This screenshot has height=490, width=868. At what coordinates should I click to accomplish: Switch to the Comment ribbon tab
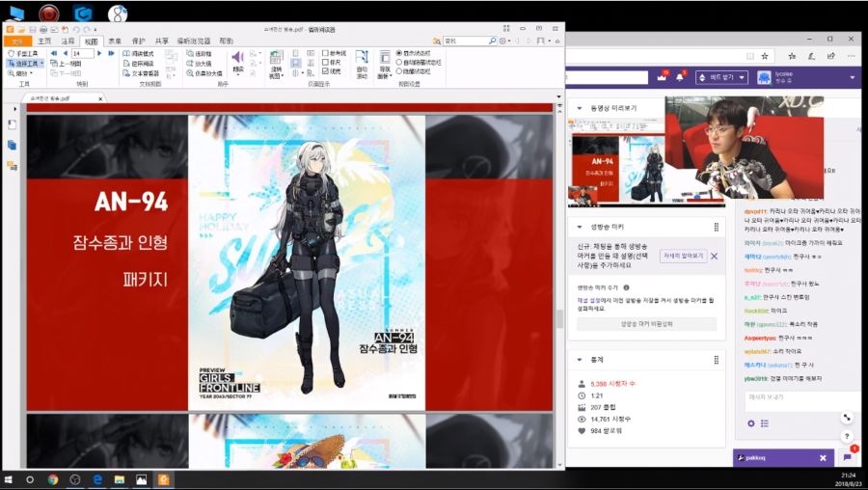tap(68, 41)
